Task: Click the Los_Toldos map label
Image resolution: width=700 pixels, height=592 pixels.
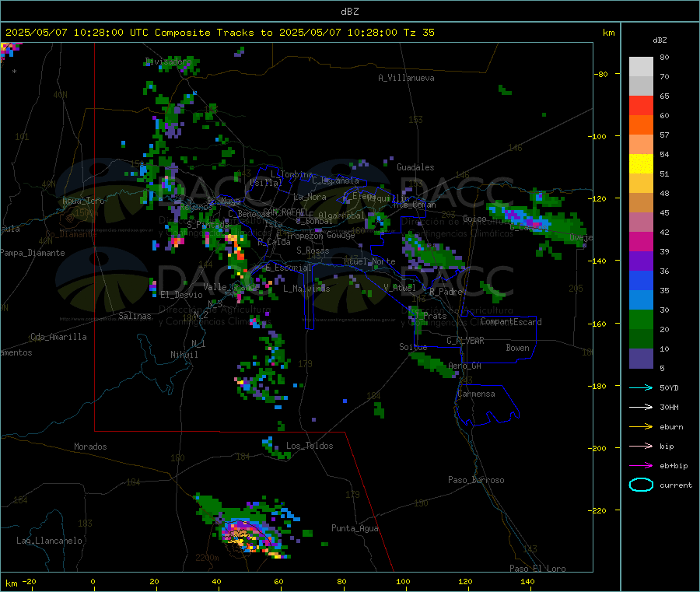Action: pos(310,446)
